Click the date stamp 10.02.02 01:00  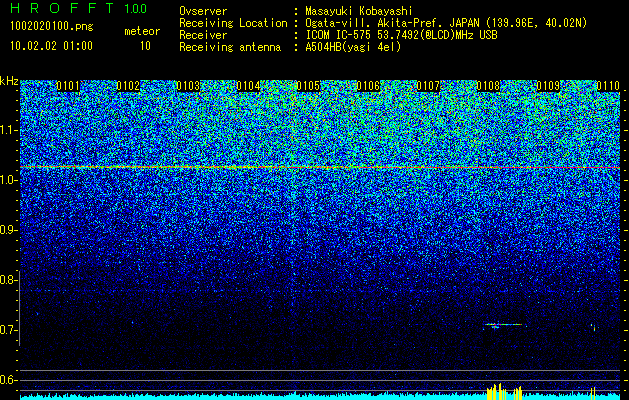tap(52, 46)
